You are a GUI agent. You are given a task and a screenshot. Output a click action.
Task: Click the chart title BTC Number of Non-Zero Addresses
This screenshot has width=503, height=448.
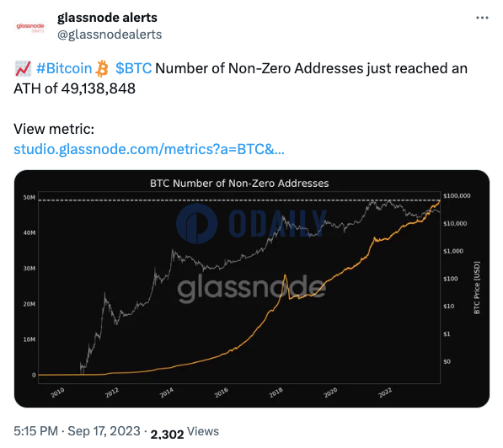pos(239,183)
